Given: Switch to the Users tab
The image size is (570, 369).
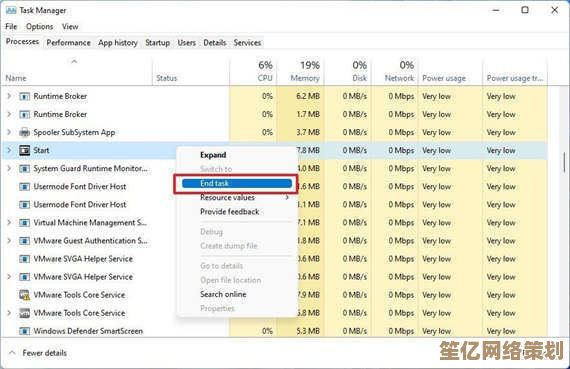Looking at the screenshot, I should point(186,43).
